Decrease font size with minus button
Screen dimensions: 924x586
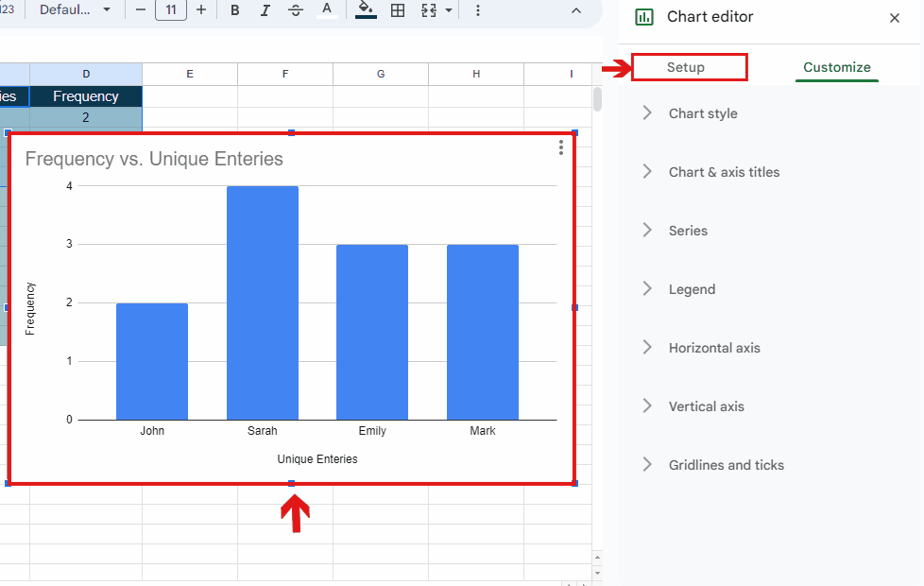tap(140, 10)
